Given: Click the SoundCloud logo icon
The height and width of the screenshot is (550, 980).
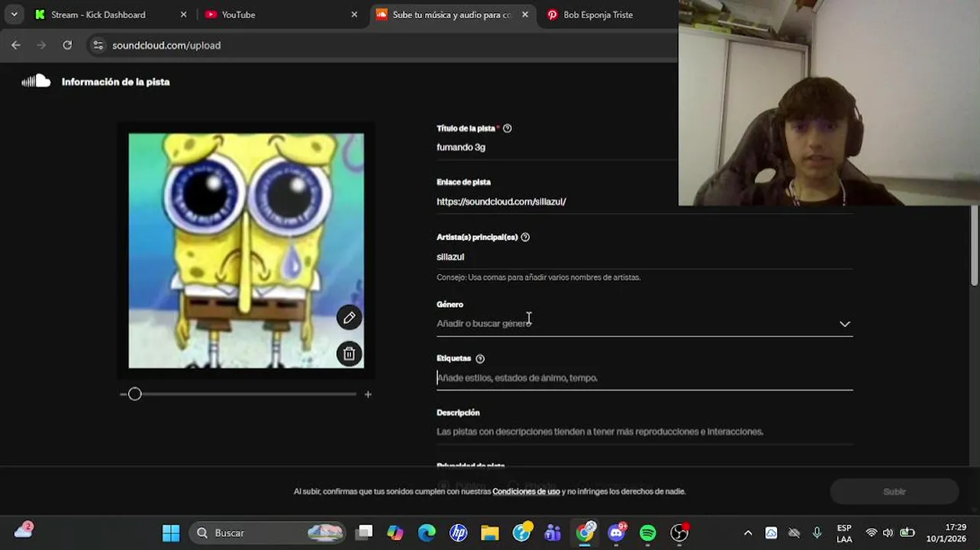Looking at the screenshot, I should (x=36, y=82).
